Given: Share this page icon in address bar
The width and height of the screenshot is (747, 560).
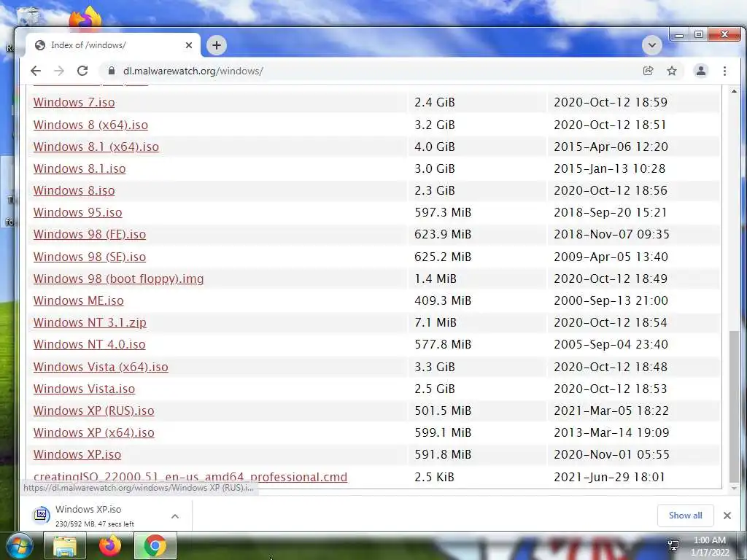Looking at the screenshot, I should point(648,71).
